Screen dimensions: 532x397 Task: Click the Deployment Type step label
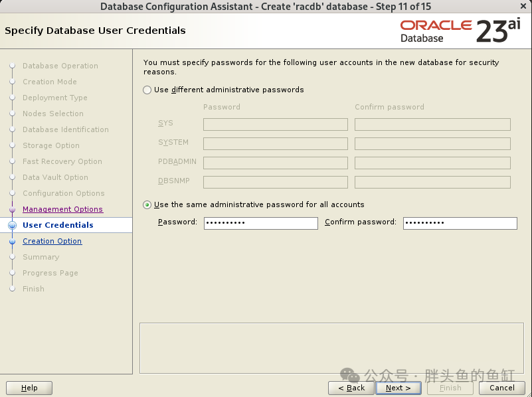tap(55, 98)
